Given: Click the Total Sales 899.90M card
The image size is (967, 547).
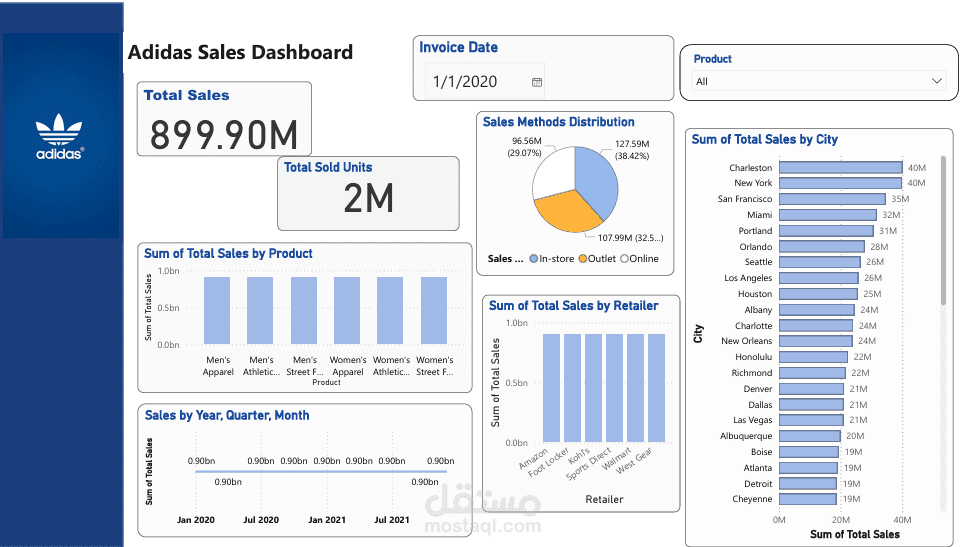Looking at the screenshot, I should click(x=224, y=119).
